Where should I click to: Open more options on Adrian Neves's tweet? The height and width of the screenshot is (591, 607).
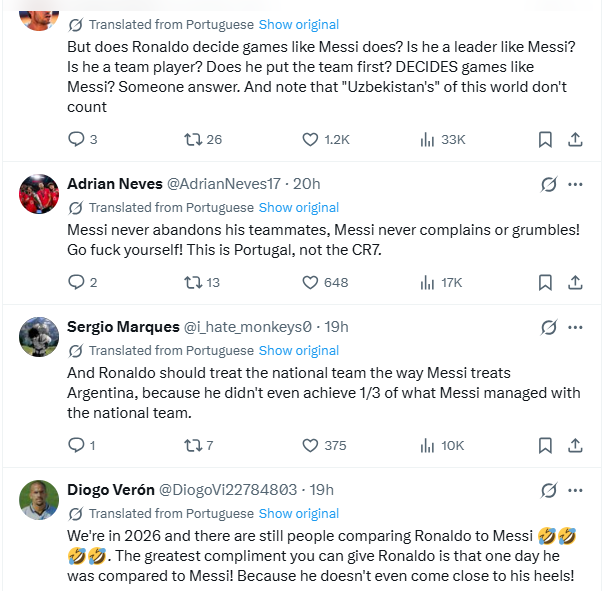pos(575,184)
